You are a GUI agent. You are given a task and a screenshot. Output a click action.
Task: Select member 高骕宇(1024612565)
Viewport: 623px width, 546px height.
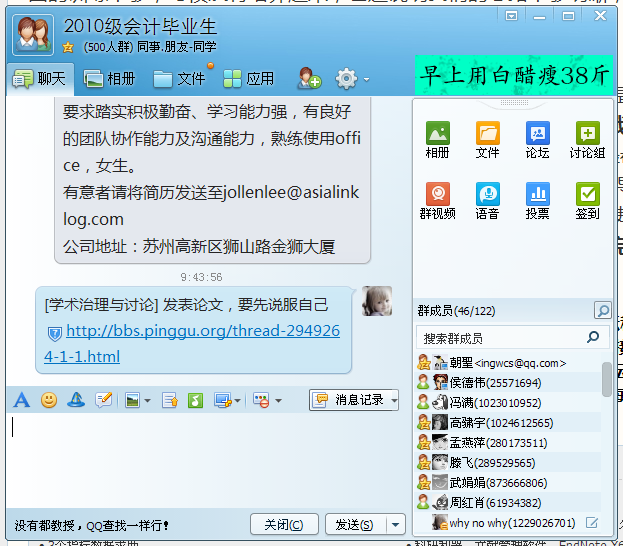pos(508,422)
